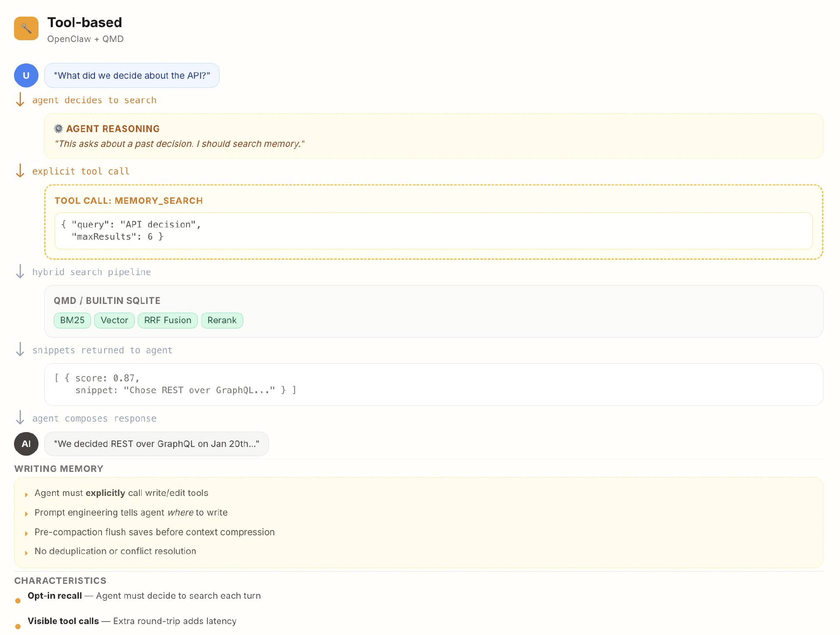Click the memory_search query JSON code box

433,231
